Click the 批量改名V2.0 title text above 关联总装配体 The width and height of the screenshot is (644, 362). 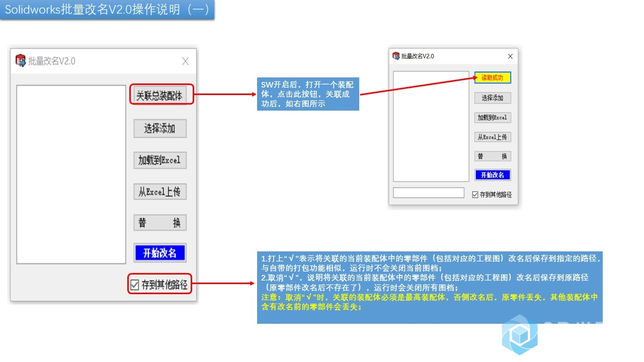[52, 61]
